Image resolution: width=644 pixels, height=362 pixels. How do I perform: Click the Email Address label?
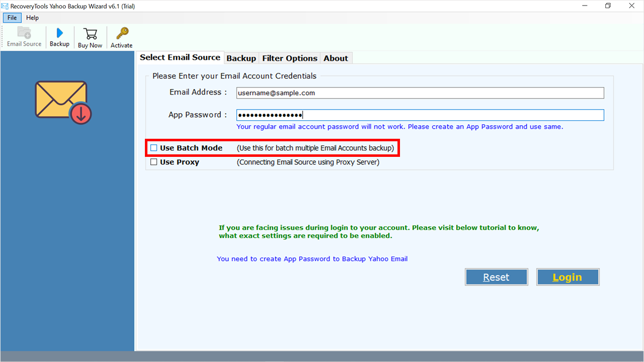point(198,93)
